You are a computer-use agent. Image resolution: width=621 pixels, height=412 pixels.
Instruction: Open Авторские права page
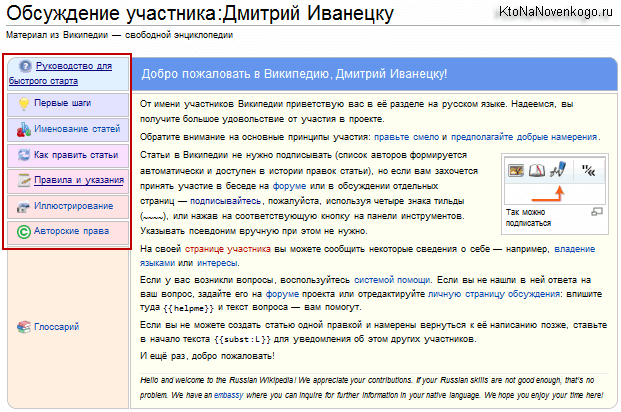(71, 231)
